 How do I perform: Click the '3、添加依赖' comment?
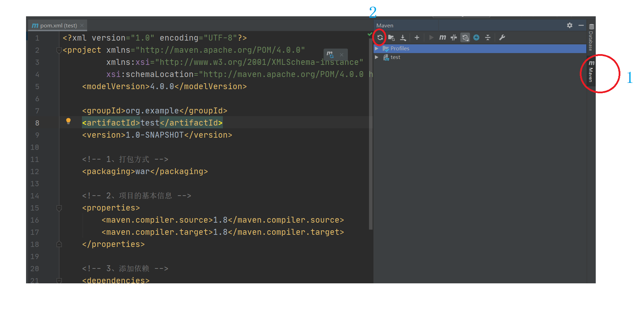pos(125,269)
